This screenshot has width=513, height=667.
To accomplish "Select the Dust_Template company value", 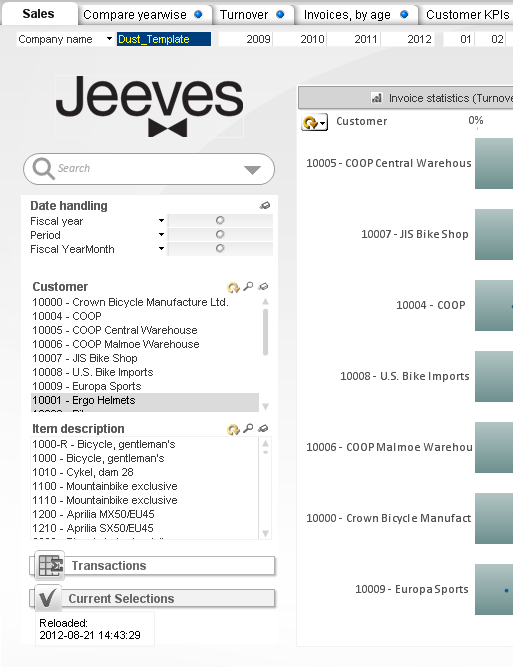I will [x=164, y=39].
